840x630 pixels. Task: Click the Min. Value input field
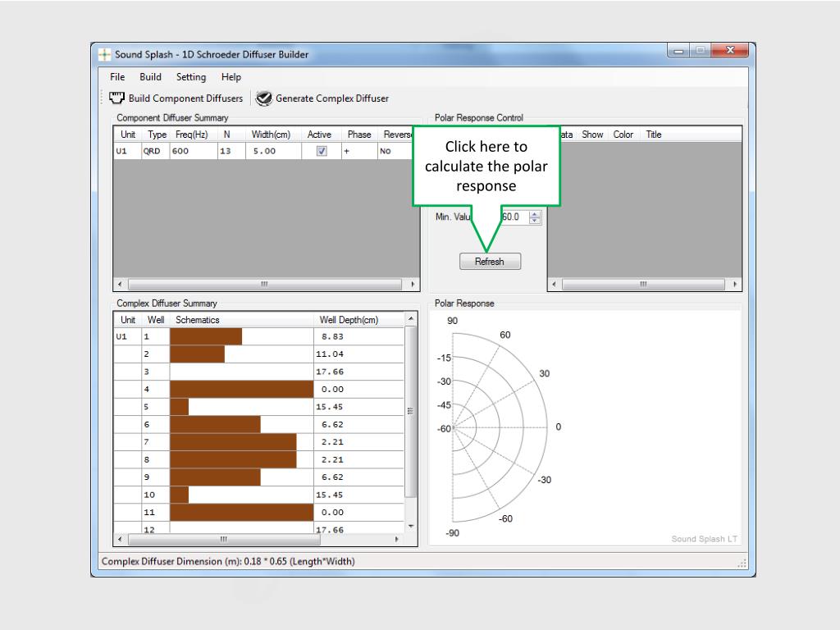(514, 217)
